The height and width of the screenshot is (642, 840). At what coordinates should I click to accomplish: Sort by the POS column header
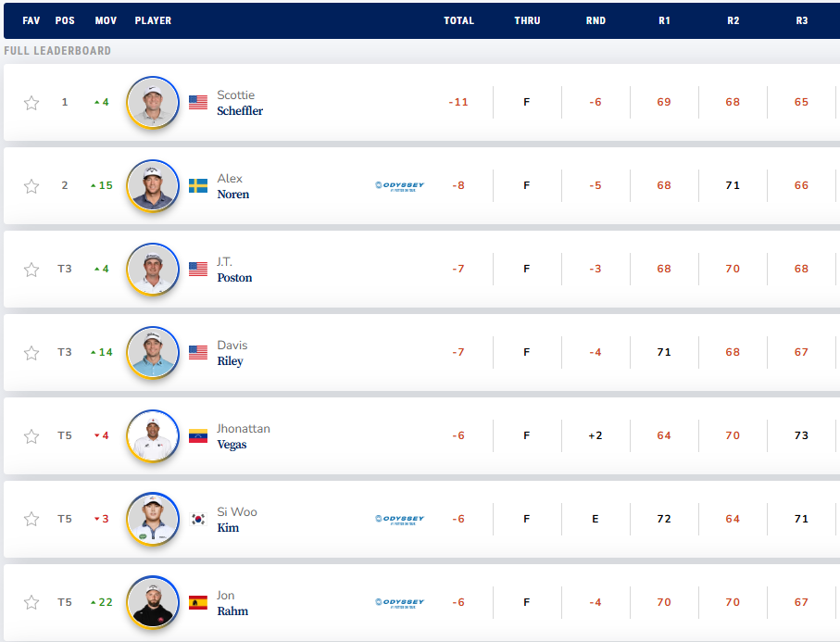pos(65,20)
